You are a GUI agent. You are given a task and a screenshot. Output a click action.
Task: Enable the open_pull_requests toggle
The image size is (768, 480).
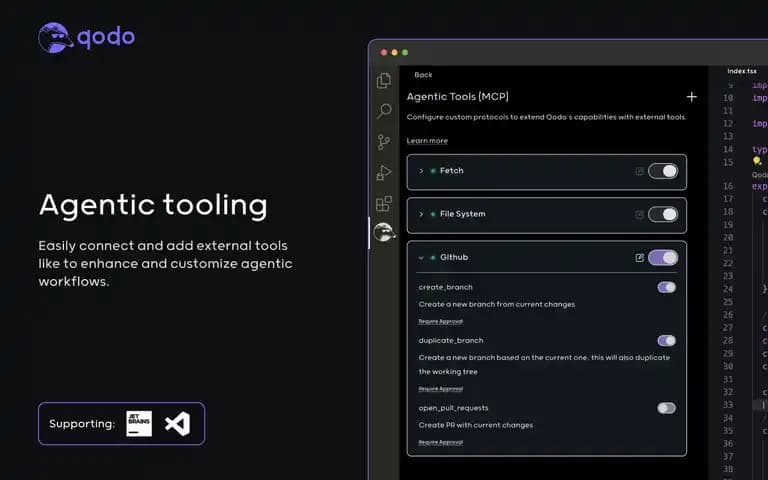(x=667, y=408)
